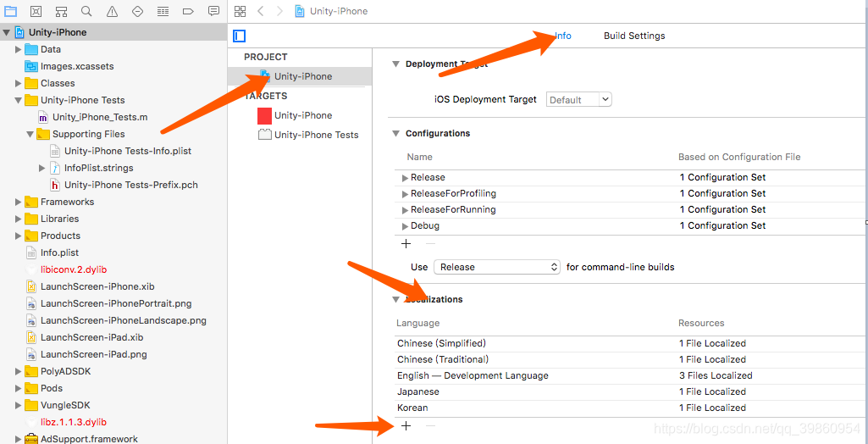The width and height of the screenshot is (868, 444).
Task: Select the Japanese localization row
Action: tap(631, 391)
